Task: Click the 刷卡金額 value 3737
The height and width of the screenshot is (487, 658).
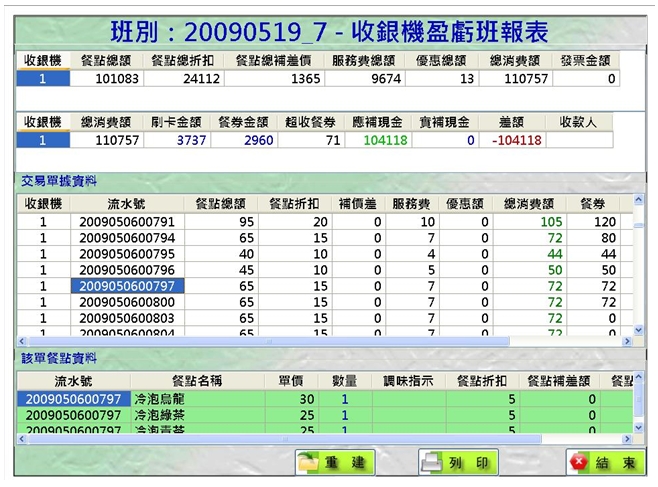Action: pos(190,140)
